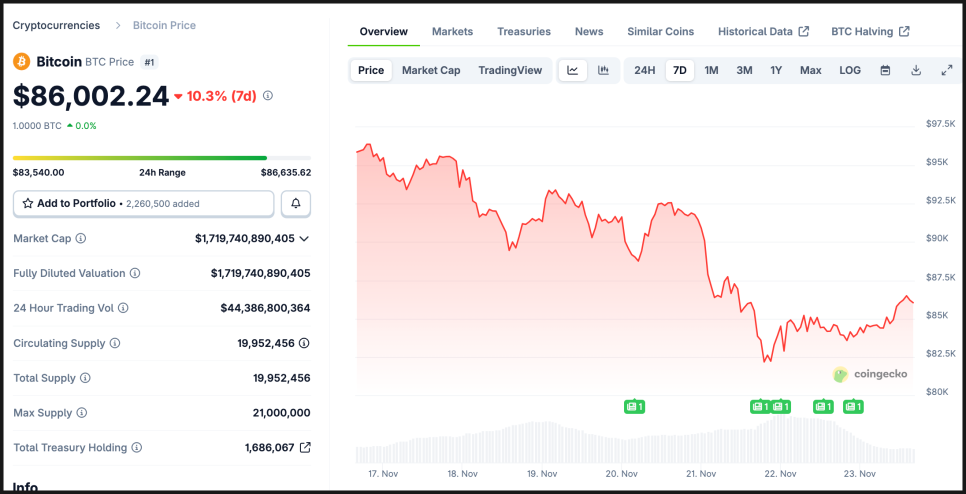The image size is (966, 494).
Task: Click the price alert bell icon
Action: 296,203
